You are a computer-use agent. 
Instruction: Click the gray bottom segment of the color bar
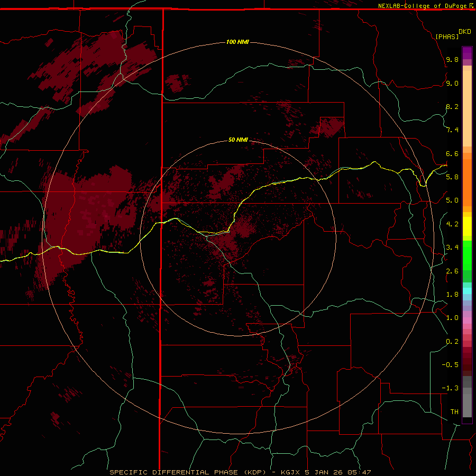(467, 406)
